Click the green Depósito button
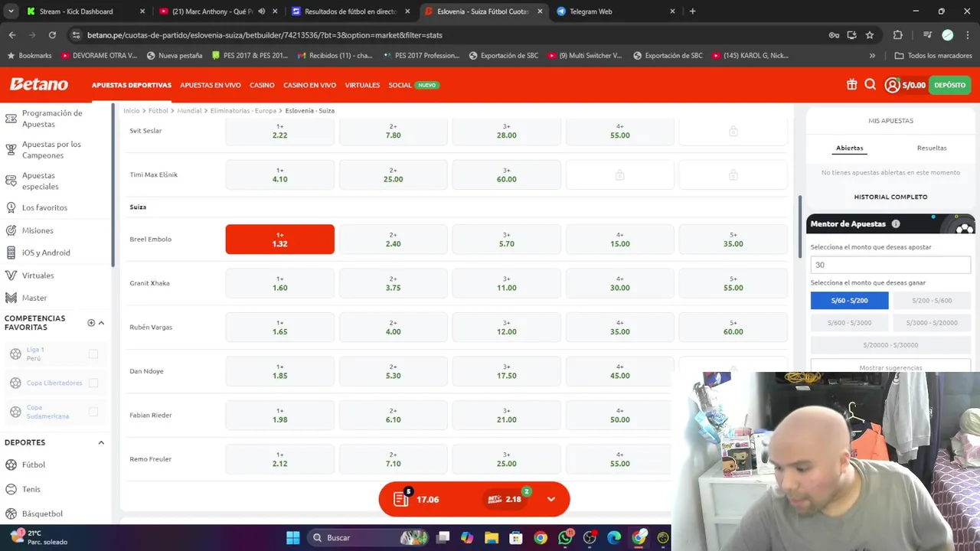Image resolution: width=980 pixels, height=551 pixels. tap(950, 85)
